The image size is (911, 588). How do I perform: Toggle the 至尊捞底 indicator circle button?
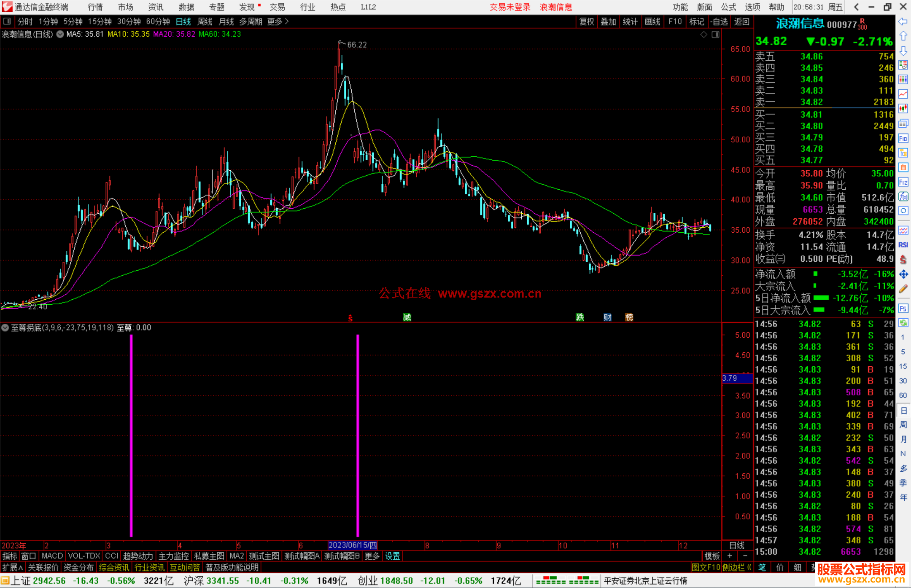click(5, 328)
